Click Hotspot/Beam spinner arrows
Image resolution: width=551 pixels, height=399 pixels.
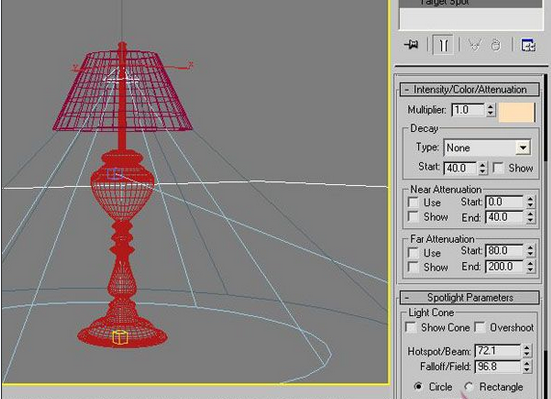click(526, 350)
